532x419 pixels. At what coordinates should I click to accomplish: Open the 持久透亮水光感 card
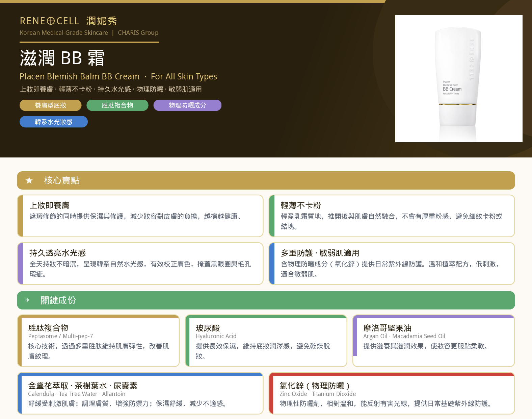click(x=140, y=264)
